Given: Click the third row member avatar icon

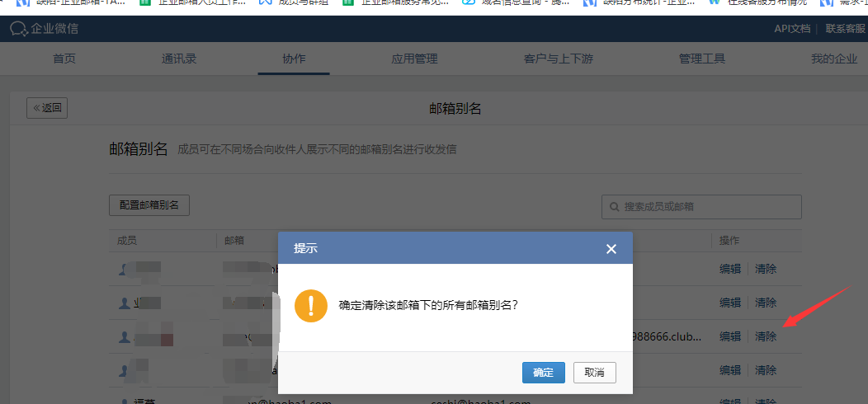Looking at the screenshot, I should (125, 337).
